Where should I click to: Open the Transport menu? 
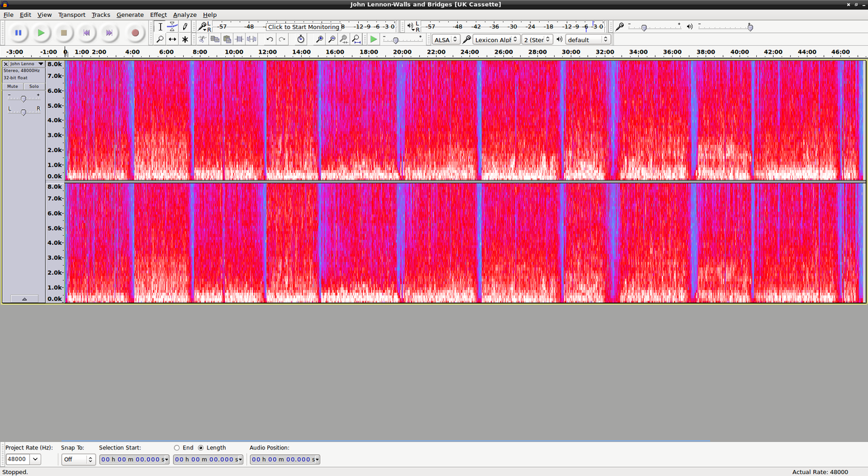tap(71, 14)
